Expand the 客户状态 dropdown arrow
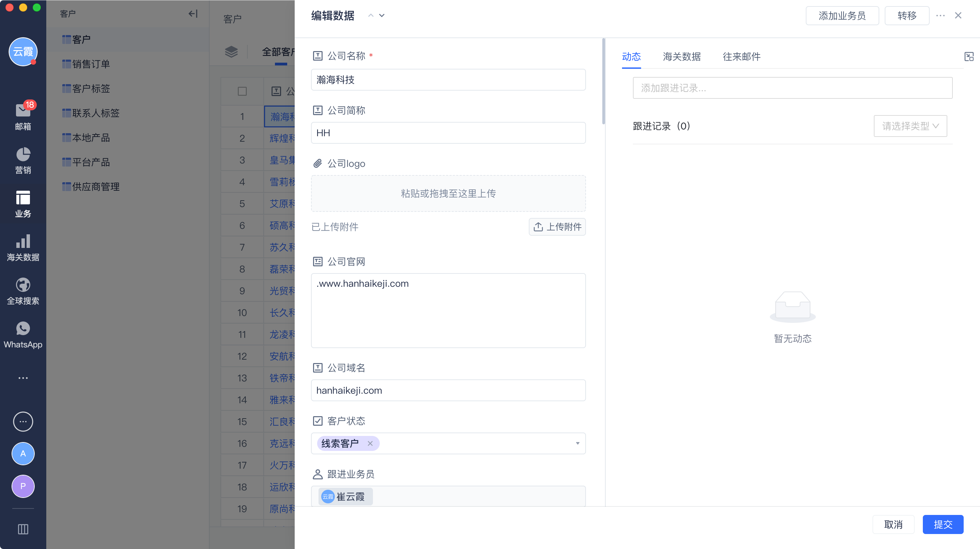The image size is (980, 549). [x=577, y=443]
